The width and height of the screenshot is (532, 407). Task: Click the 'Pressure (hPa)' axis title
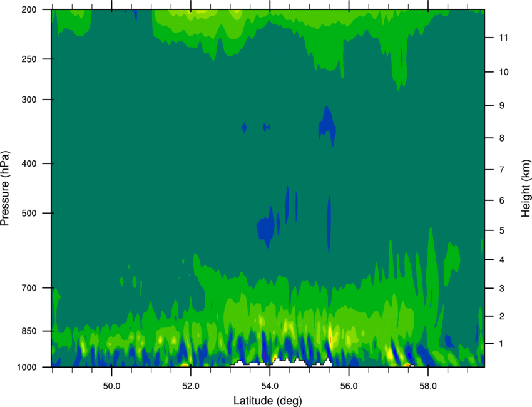tap(5, 188)
